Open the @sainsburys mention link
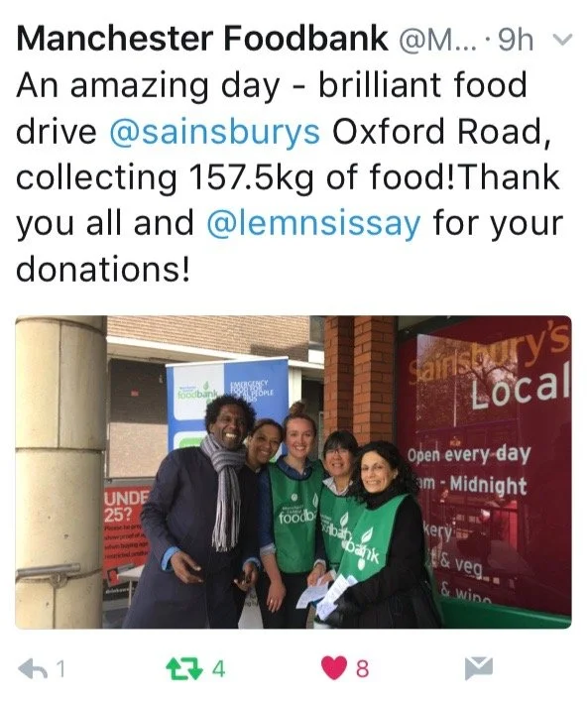This screenshot has width=588, height=703. pos(214,131)
